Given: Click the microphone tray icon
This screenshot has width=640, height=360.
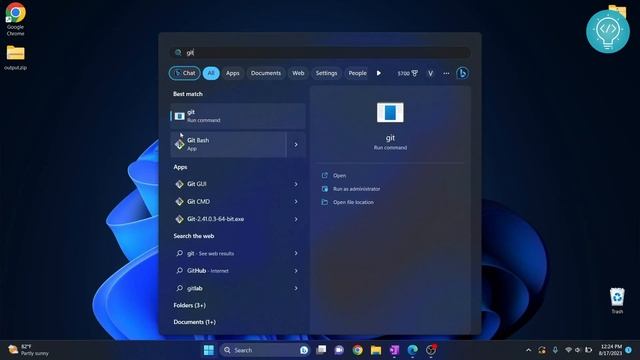Looking at the screenshot, I should (555, 350).
